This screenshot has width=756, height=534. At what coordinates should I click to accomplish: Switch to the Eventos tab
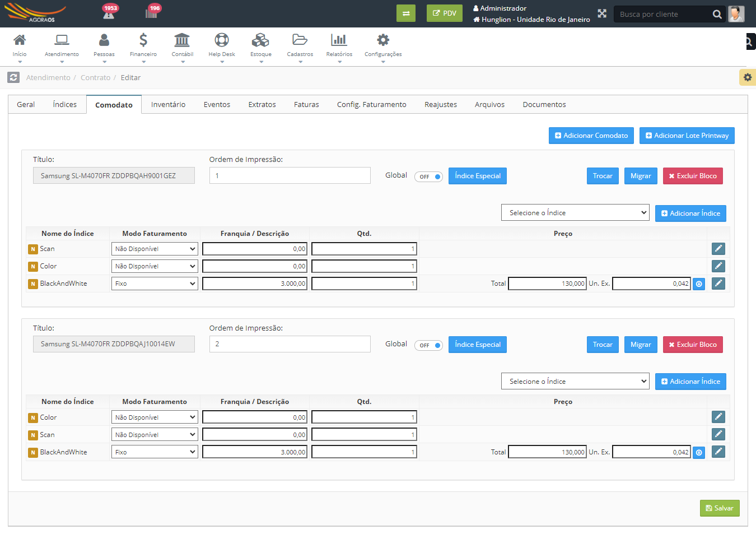217,105
